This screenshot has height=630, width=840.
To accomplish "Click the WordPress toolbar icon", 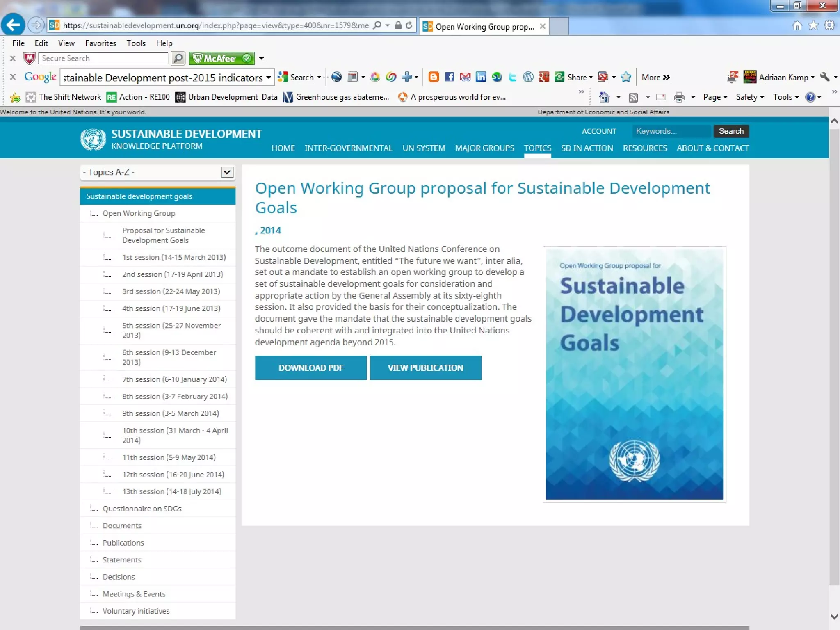I will [528, 77].
